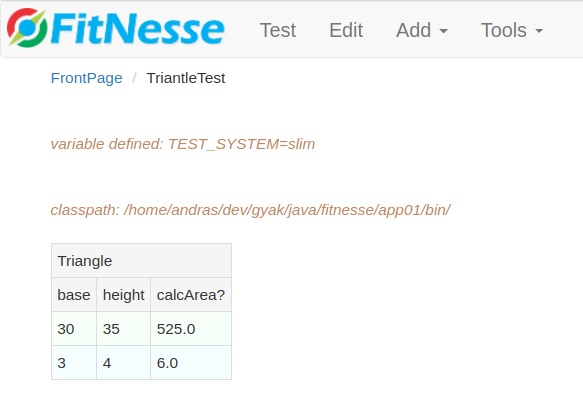Screen dimensions: 583x403
Task: Go to FrontPage breadcrumb link
Action: [86, 78]
